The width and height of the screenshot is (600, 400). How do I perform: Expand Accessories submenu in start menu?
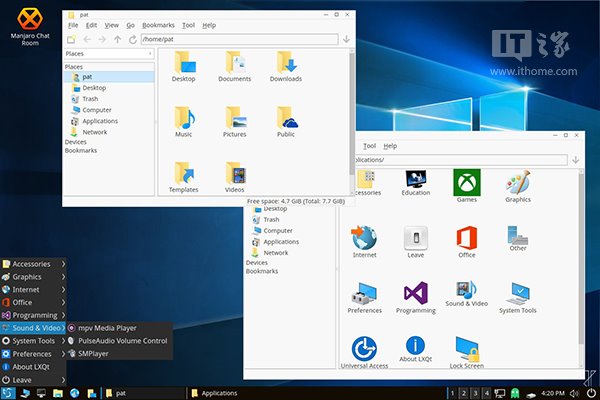33,264
